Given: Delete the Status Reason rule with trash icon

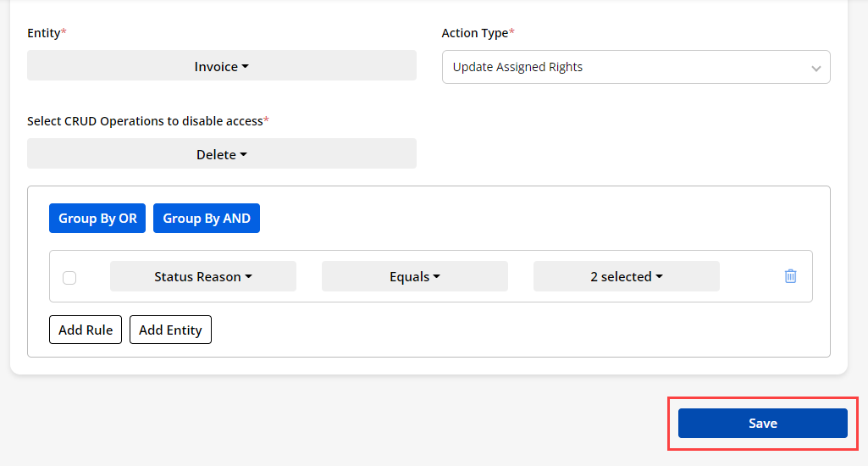Looking at the screenshot, I should (x=790, y=276).
